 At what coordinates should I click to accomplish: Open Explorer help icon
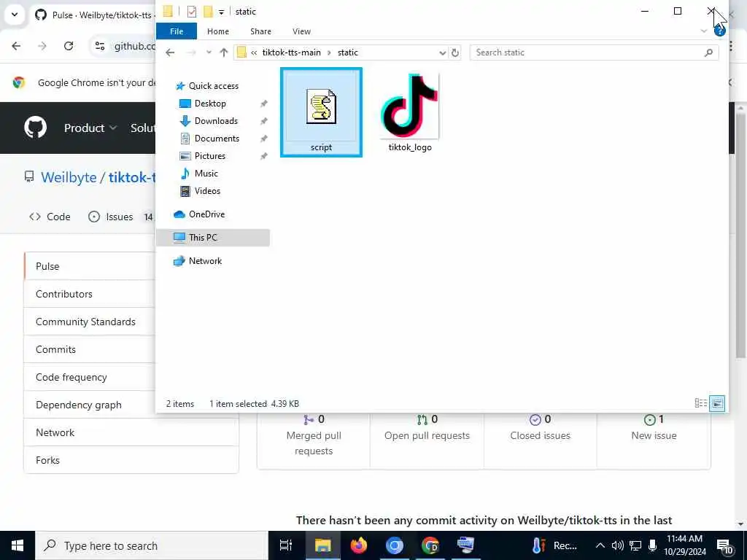719,31
